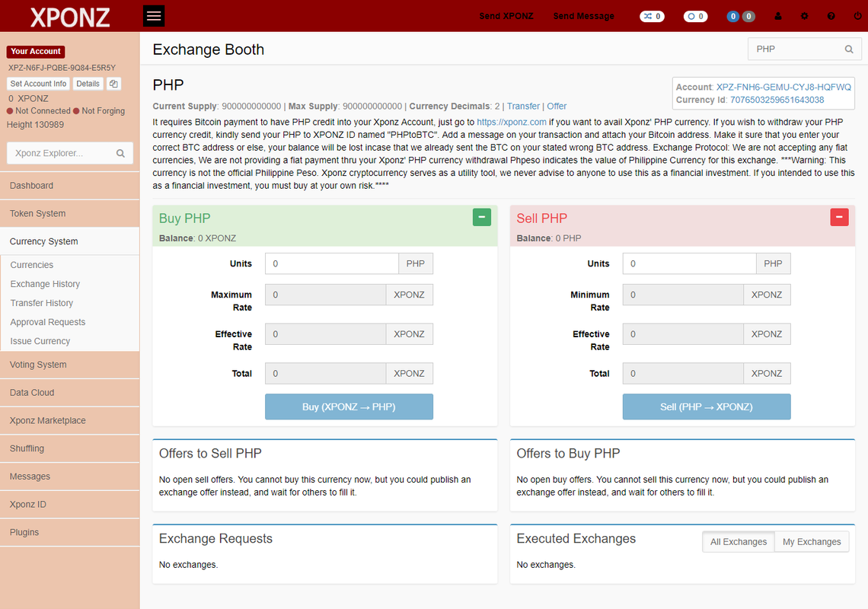The image size is (868, 609).
Task: Open Plugins in the sidebar
Action: pyautogui.click(x=70, y=533)
